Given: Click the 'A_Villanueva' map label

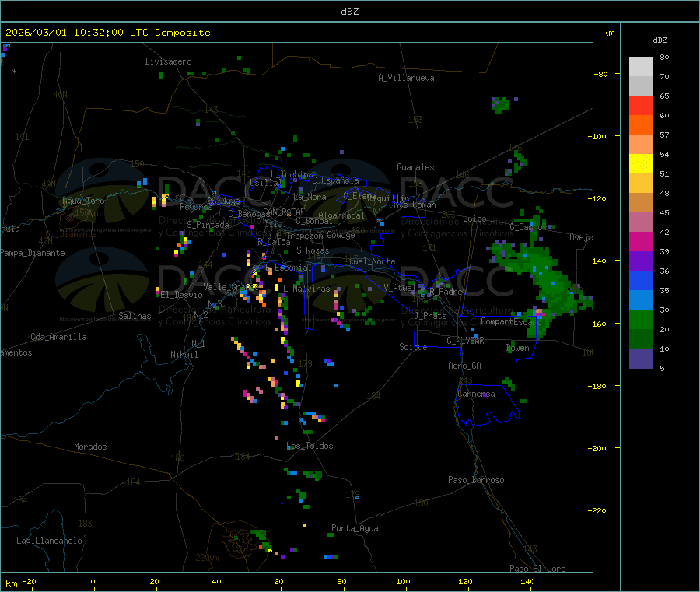Looking at the screenshot, I should coord(406,78).
